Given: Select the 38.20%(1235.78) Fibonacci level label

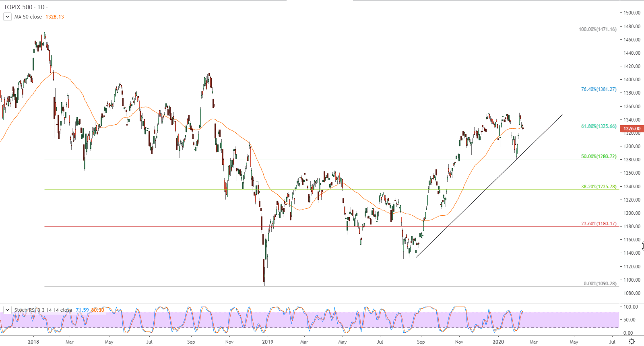Looking at the screenshot, I should point(599,187).
